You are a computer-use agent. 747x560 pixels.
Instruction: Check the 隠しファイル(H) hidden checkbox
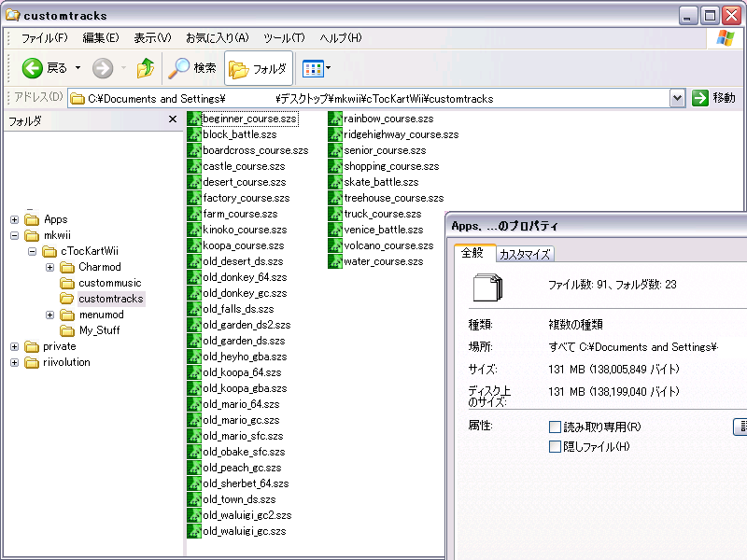(555, 447)
